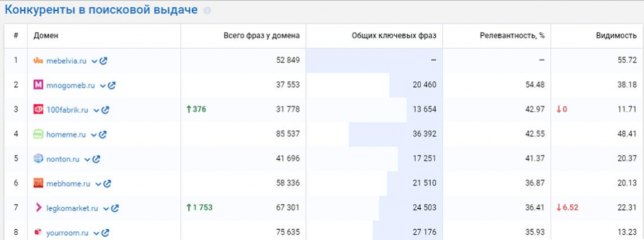Click the green ↑376 change value
Viewport: 644px width, 240px height.
tap(197, 109)
